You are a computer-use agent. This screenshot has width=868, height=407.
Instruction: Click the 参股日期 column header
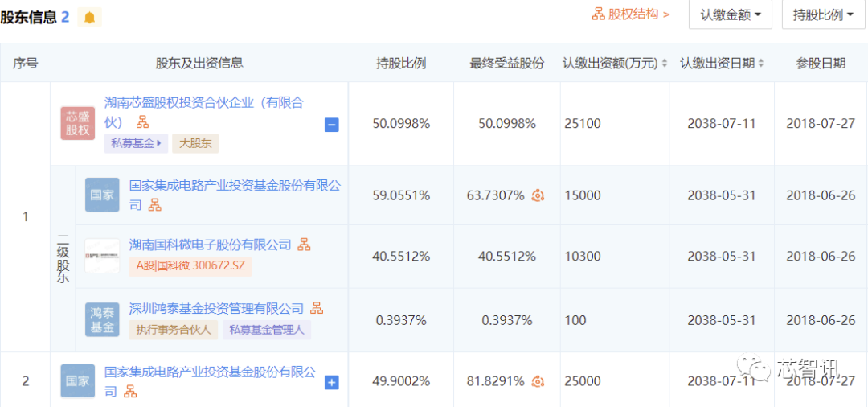(x=821, y=63)
